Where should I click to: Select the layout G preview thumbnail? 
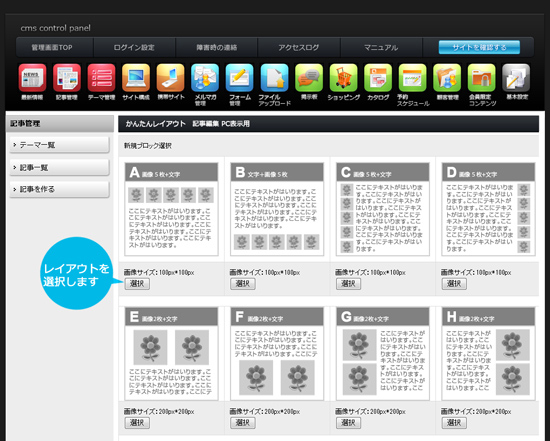click(383, 354)
